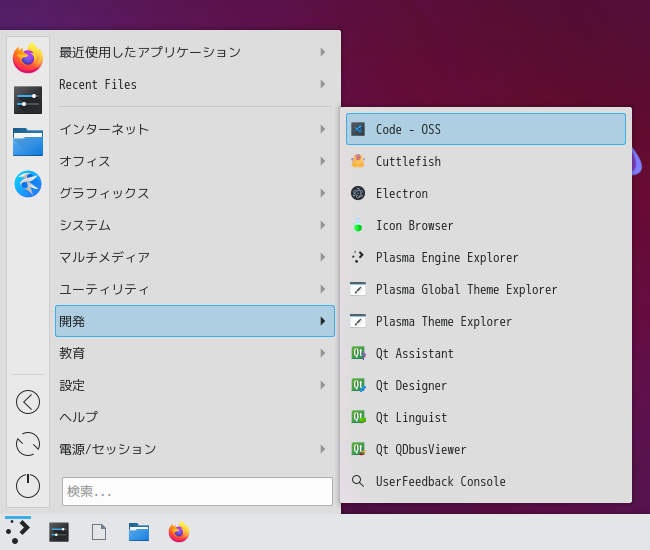Select the 電源/セッション label
The image size is (650, 550).
coord(108,449)
